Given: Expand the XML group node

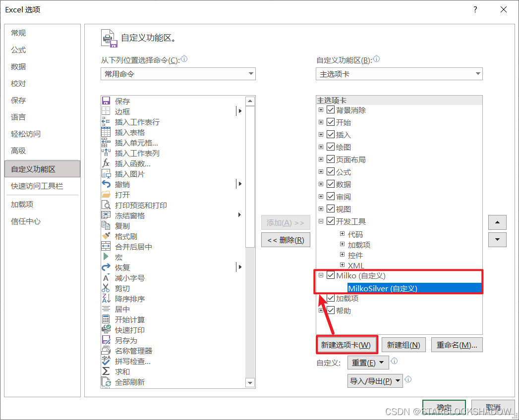Looking at the screenshot, I should 342,265.
